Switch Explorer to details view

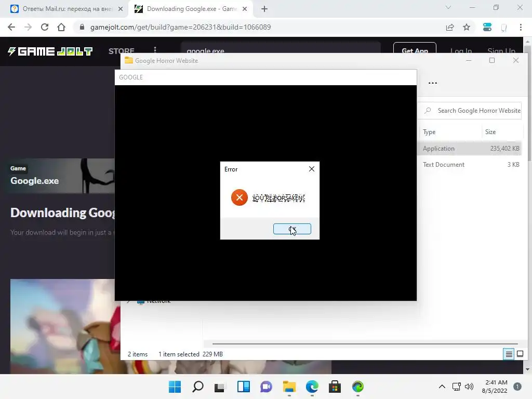pos(509,354)
